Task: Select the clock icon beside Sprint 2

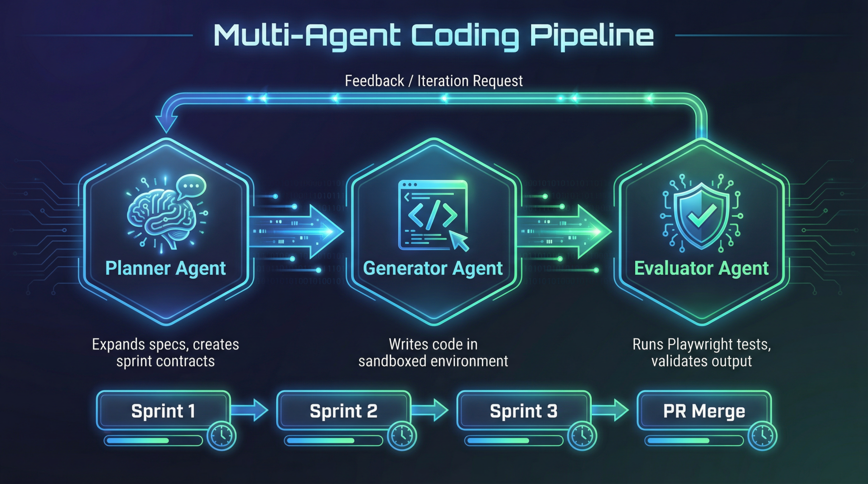Action: point(401,437)
